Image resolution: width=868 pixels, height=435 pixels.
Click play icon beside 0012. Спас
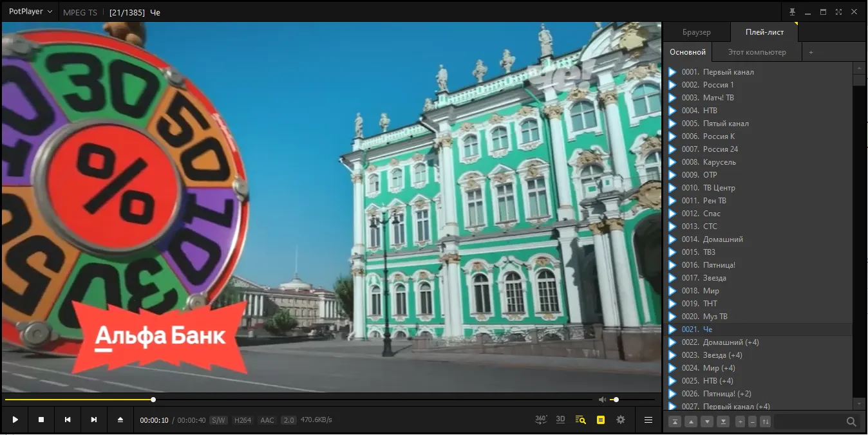(x=672, y=214)
